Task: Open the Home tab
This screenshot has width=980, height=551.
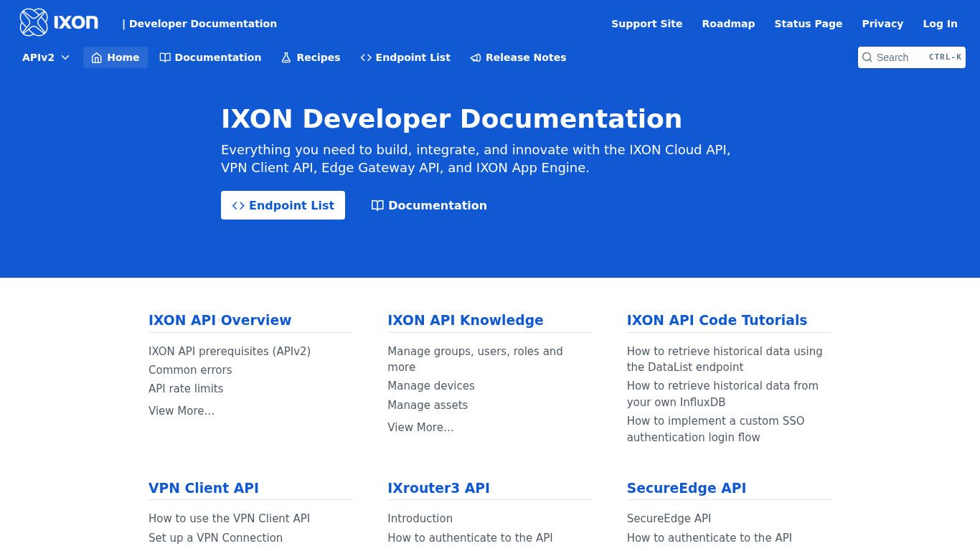Action: click(116, 57)
